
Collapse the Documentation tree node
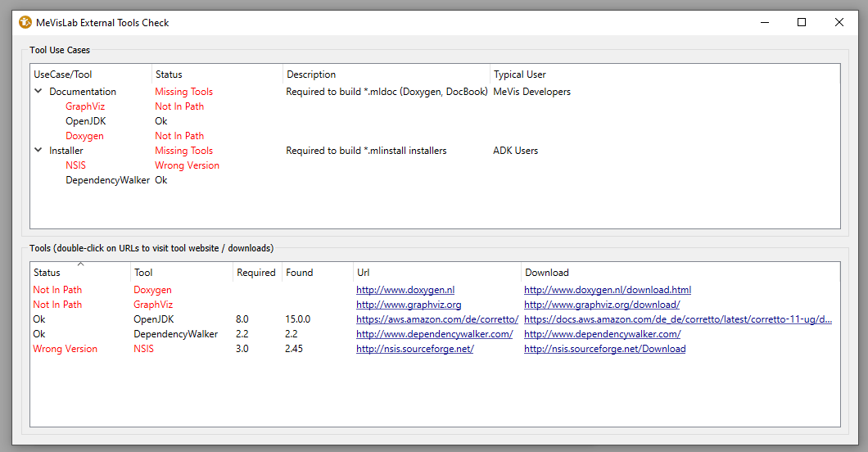(38, 92)
